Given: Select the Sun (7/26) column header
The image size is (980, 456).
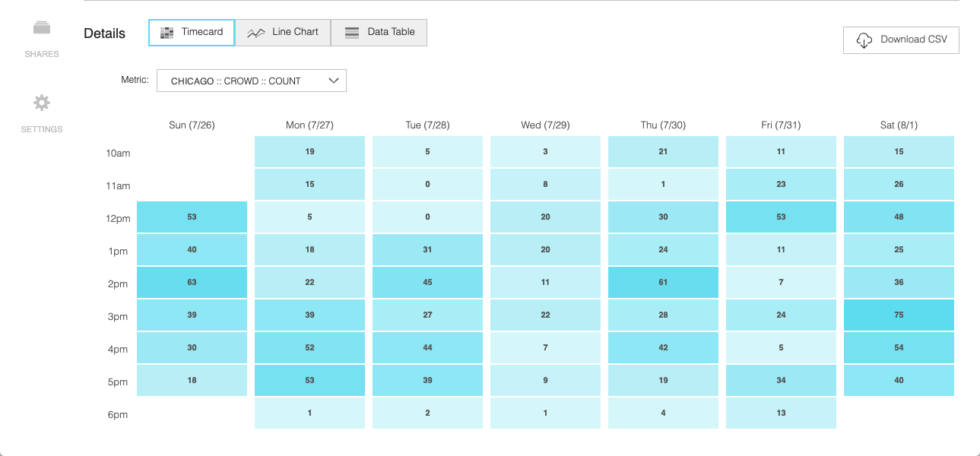Looking at the screenshot, I should (192, 125).
